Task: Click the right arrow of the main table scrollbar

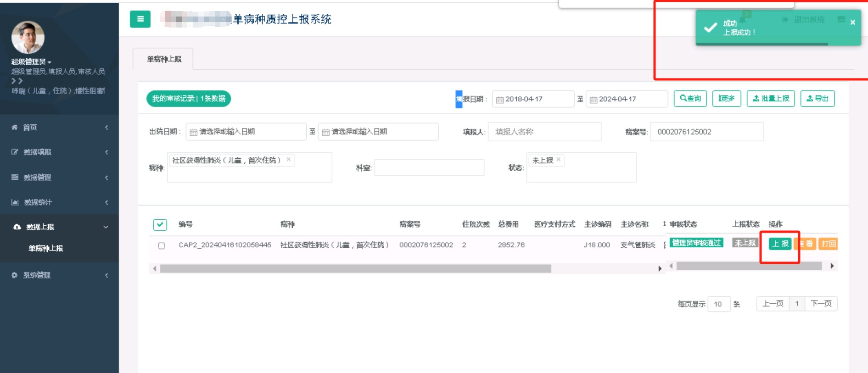Action: tap(660, 268)
